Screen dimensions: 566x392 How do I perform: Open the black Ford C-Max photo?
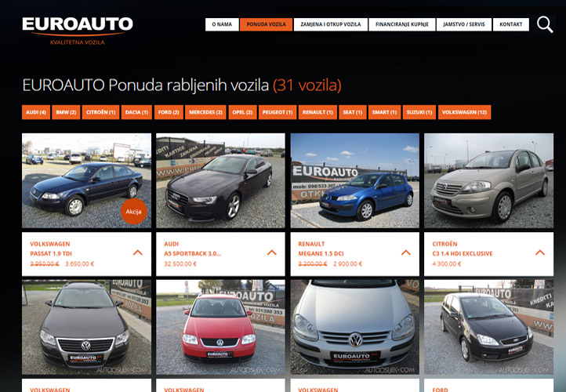coord(488,327)
